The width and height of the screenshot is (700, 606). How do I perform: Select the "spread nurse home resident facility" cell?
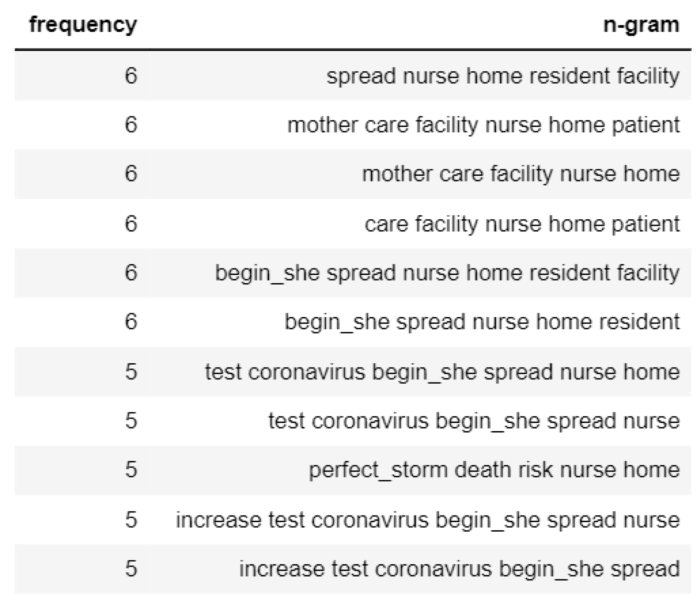tap(502, 76)
